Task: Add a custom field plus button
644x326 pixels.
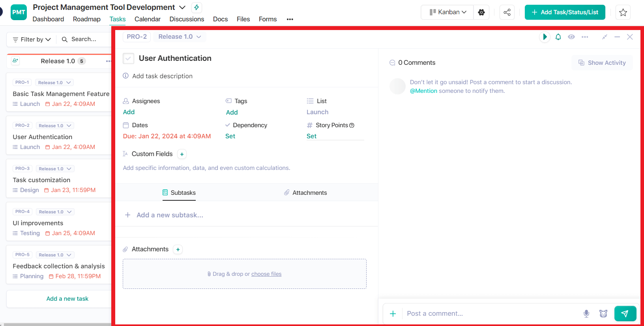Action: (182, 154)
